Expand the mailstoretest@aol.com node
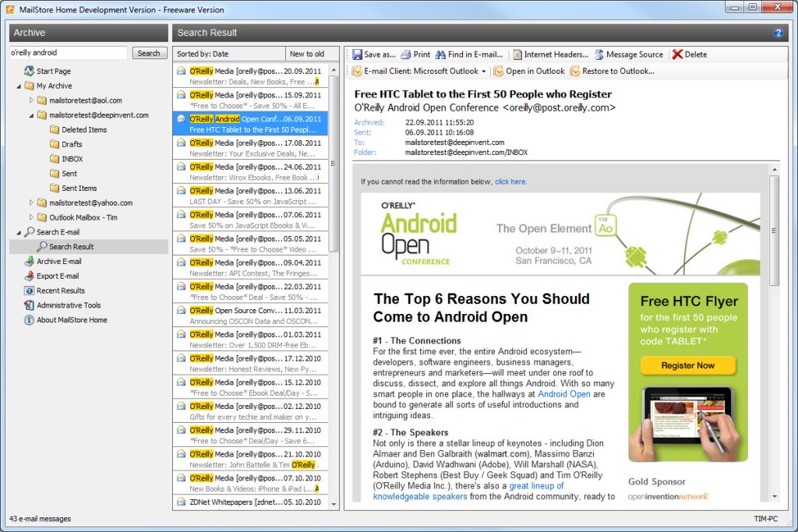This screenshot has height=532, width=798. [32, 100]
